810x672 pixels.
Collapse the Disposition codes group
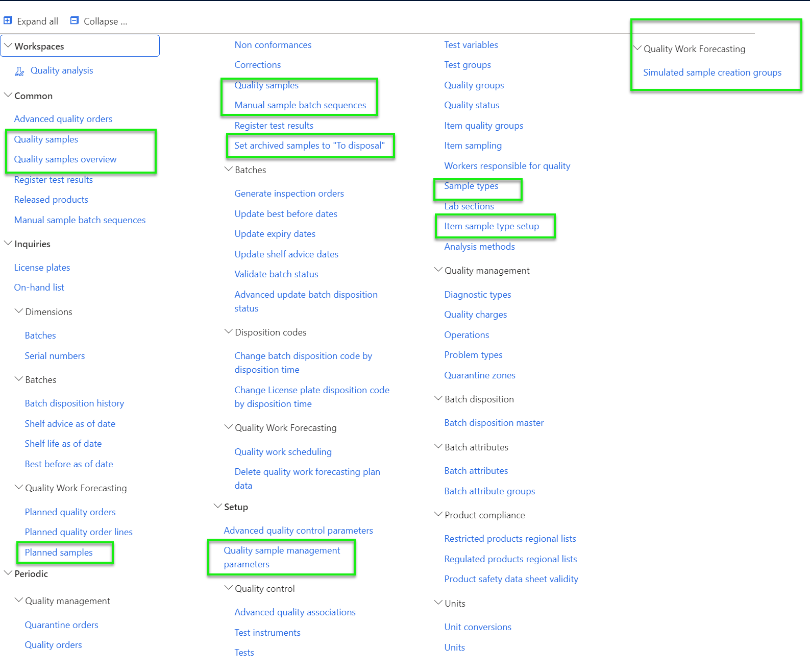pos(229,332)
